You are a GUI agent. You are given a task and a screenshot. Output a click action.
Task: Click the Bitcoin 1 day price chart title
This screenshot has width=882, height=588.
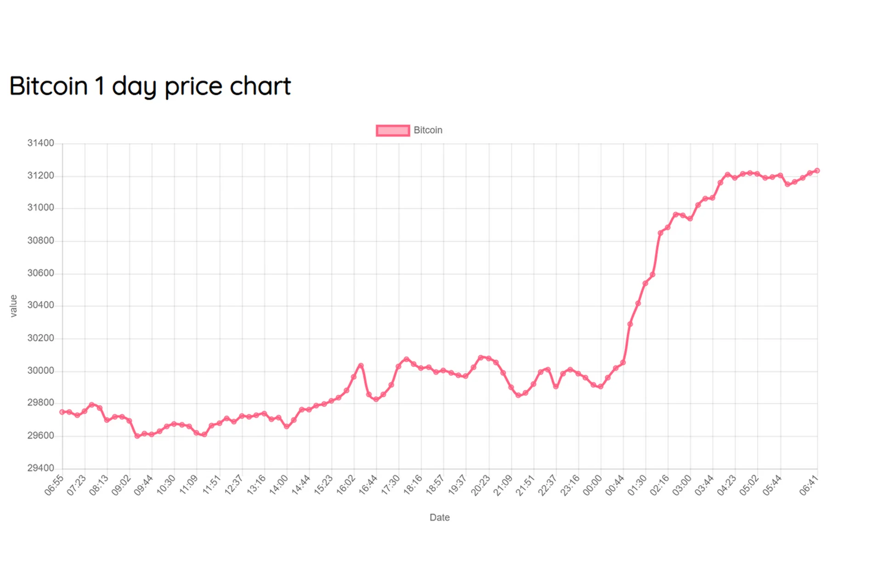(x=150, y=86)
